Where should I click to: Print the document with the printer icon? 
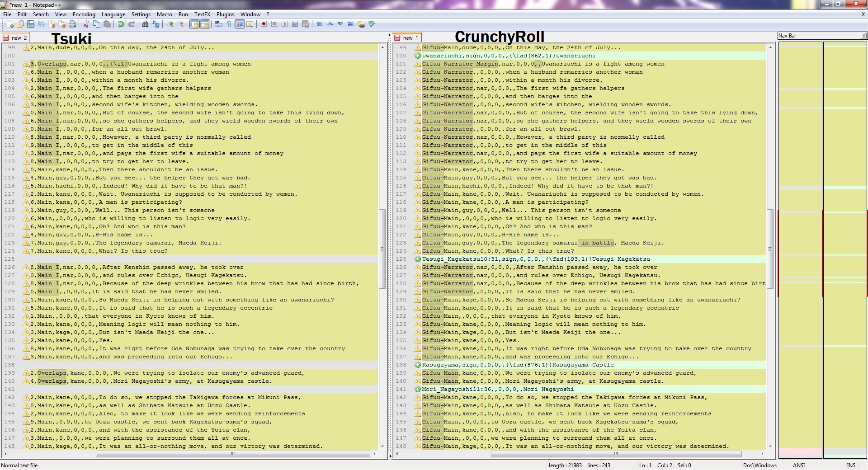[72, 24]
